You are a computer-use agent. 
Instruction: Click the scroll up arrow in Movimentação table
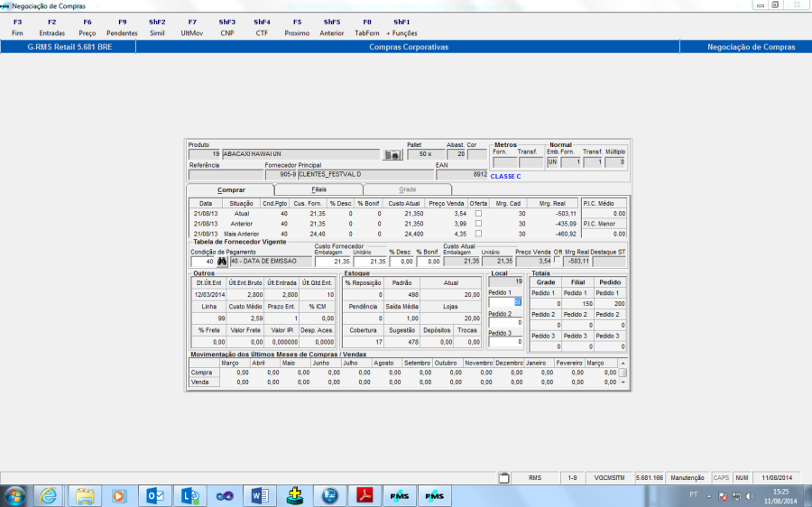point(623,364)
